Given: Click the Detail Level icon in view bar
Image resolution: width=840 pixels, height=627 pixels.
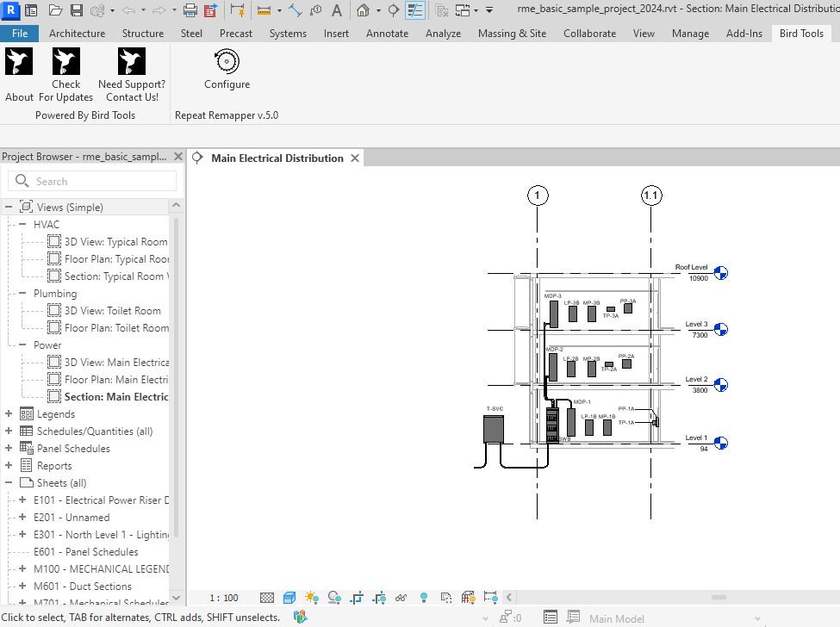Looking at the screenshot, I should tap(267, 597).
